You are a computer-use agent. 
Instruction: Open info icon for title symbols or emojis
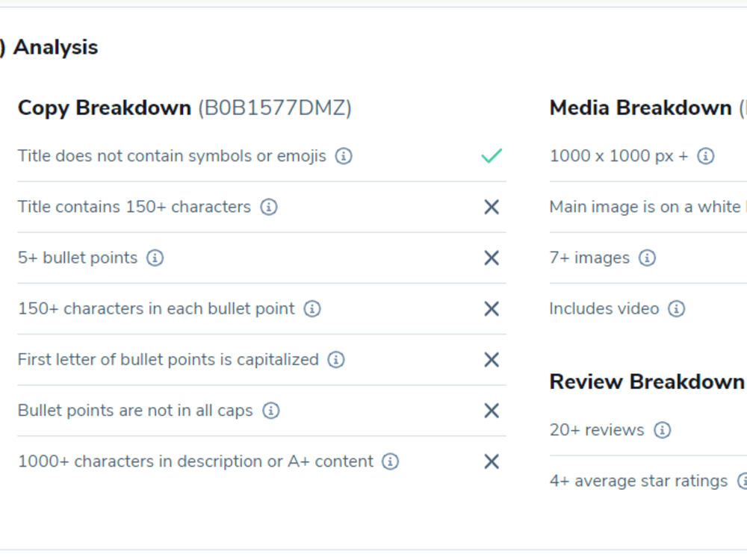[344, 156]
